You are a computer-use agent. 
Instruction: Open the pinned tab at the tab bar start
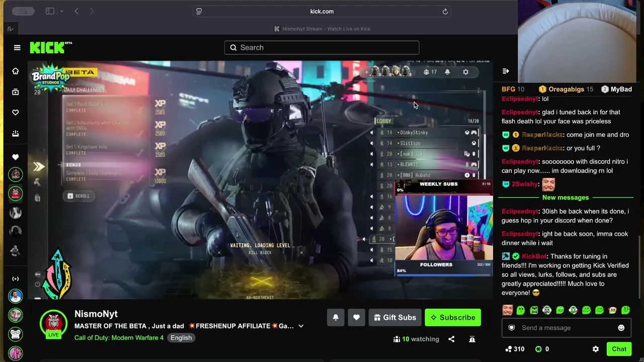[x=10, y=29]
